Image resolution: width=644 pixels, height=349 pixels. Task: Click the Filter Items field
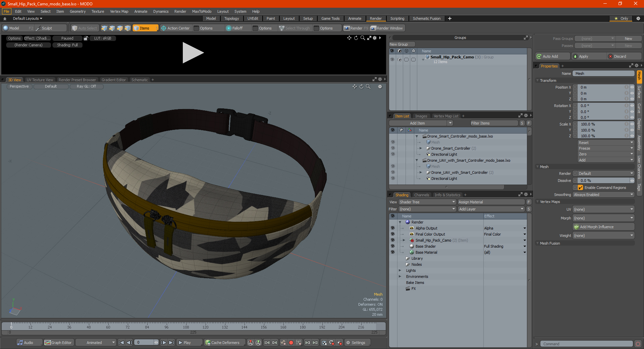click(494, 123)
